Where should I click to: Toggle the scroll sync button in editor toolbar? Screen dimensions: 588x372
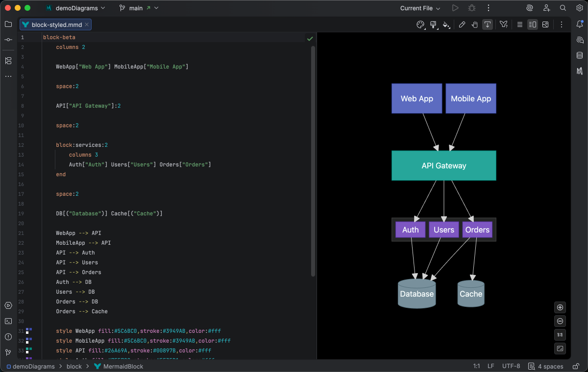pos(488,24)
